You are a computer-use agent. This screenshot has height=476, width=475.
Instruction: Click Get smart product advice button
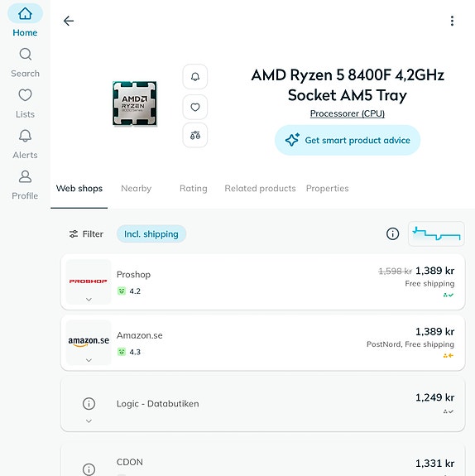(348, 140)
